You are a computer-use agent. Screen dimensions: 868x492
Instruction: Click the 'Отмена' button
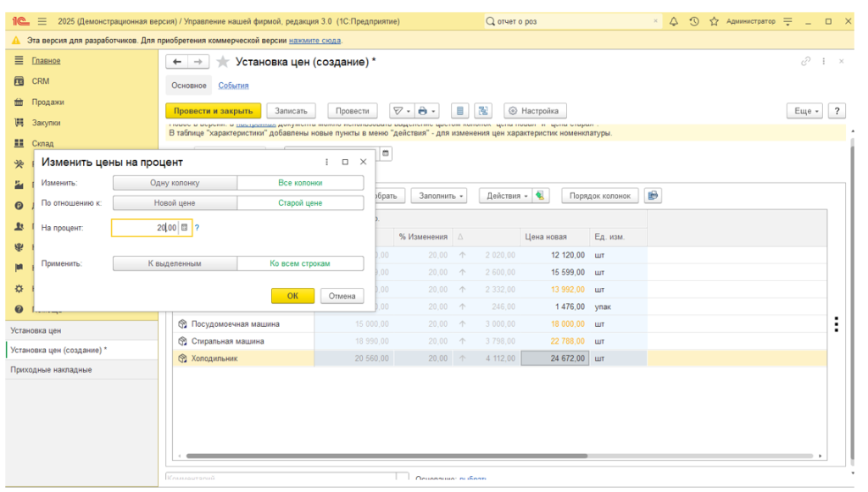342,296
